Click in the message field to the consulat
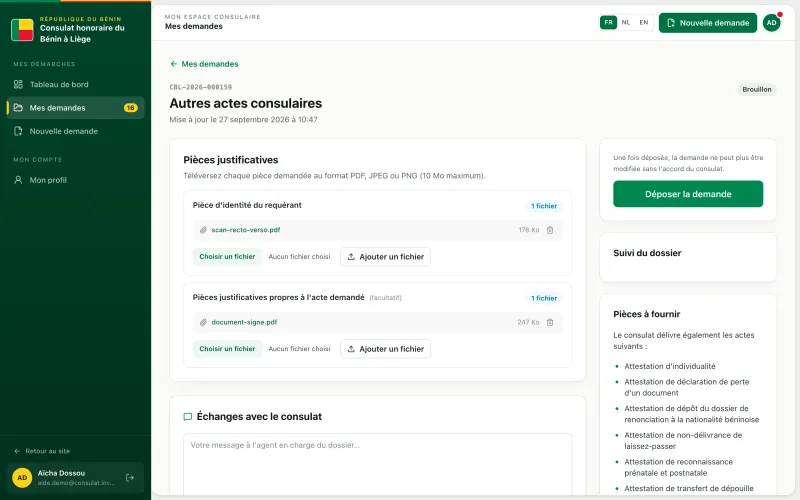The width and height of the screenshot is (800, 500). [x=378, y=463]
